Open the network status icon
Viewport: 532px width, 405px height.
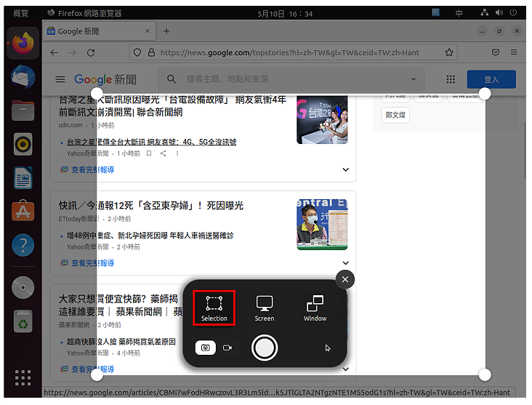tap(485, 13)
